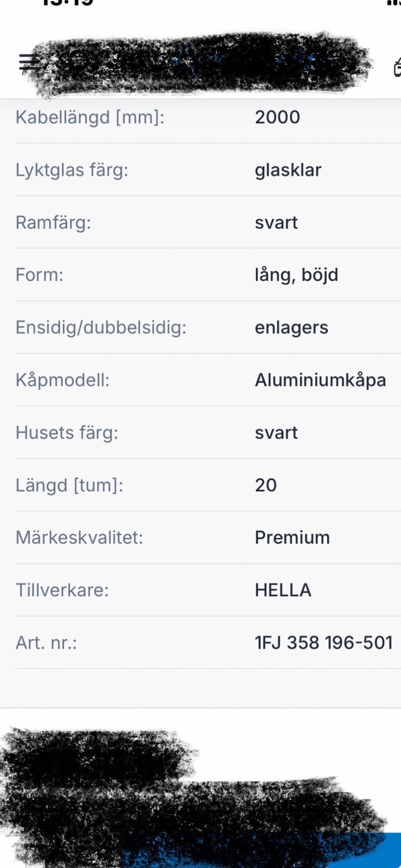Image resolution: width=401 pixels, height=868 pixels.
Task: Select the Längd [tum] value 20
Action: (x=266, y=485)
